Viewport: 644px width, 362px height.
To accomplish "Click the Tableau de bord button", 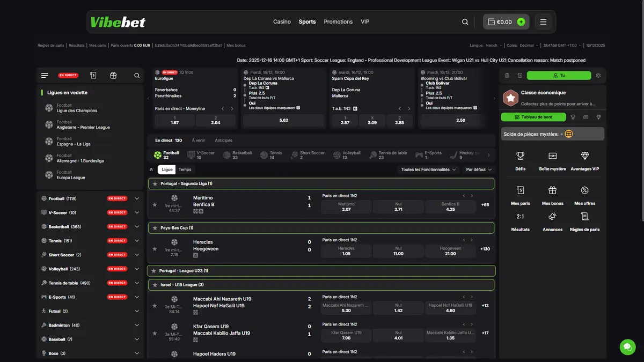I will pyautogui.click(x=533, y=117).
